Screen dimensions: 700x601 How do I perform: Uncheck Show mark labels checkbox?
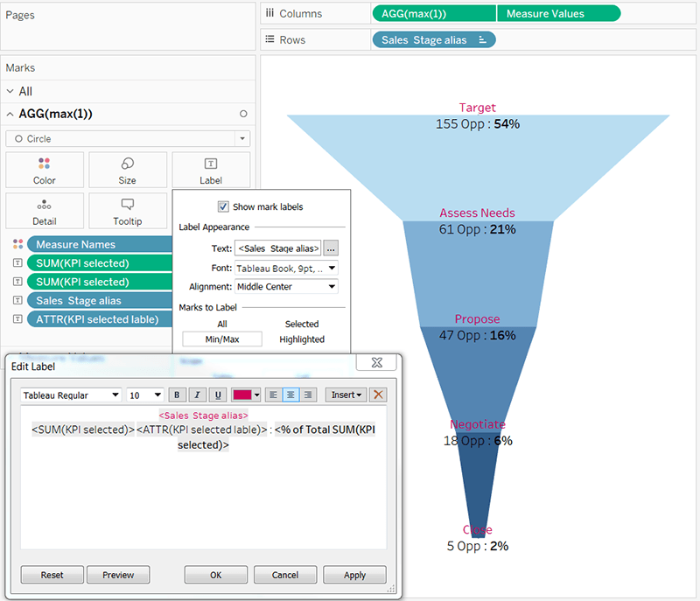[x=223, y=207]
